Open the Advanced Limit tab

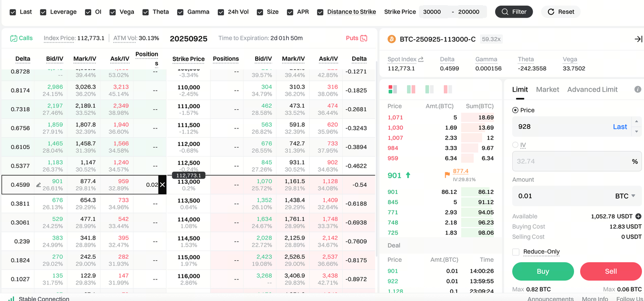tap(592, 90)
